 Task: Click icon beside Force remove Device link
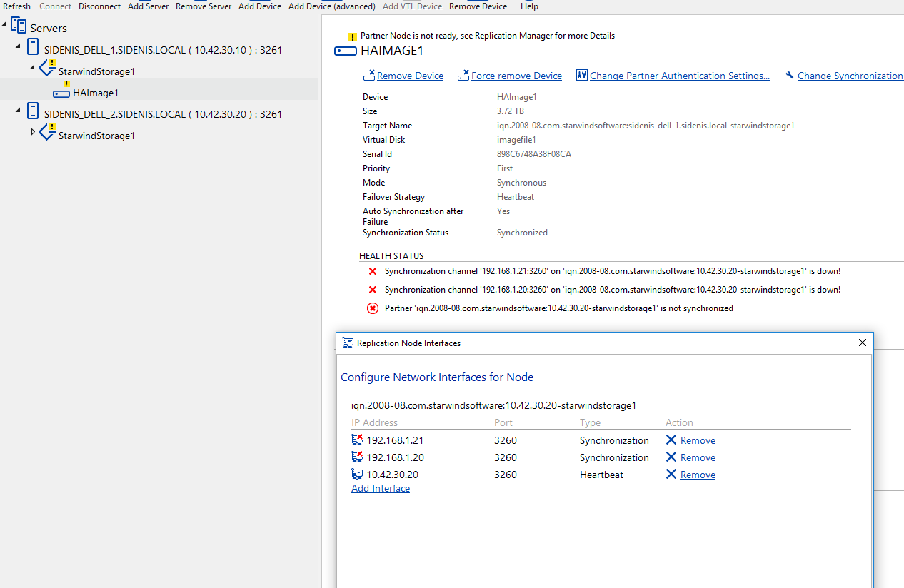[x=463, y=75]
